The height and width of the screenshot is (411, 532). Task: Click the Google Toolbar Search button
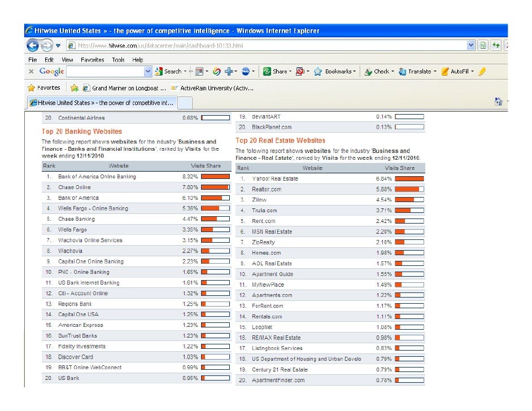click(168, 71)
